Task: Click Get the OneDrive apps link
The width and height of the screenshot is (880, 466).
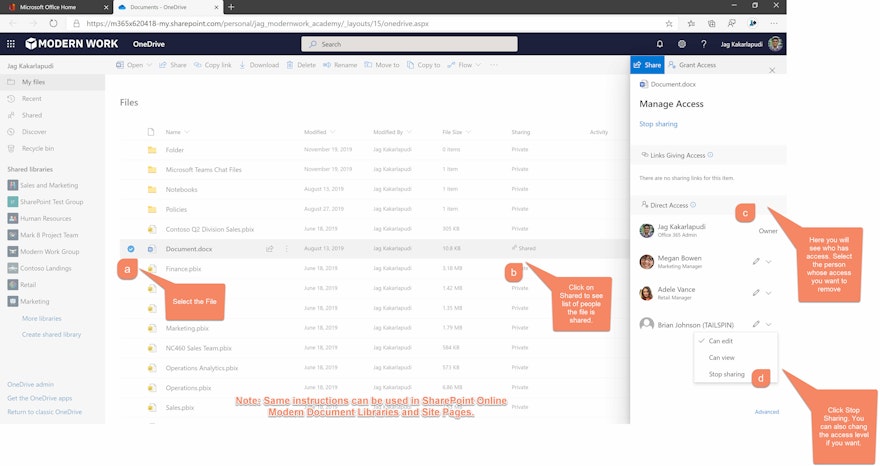Action: (x=39, y=398)
